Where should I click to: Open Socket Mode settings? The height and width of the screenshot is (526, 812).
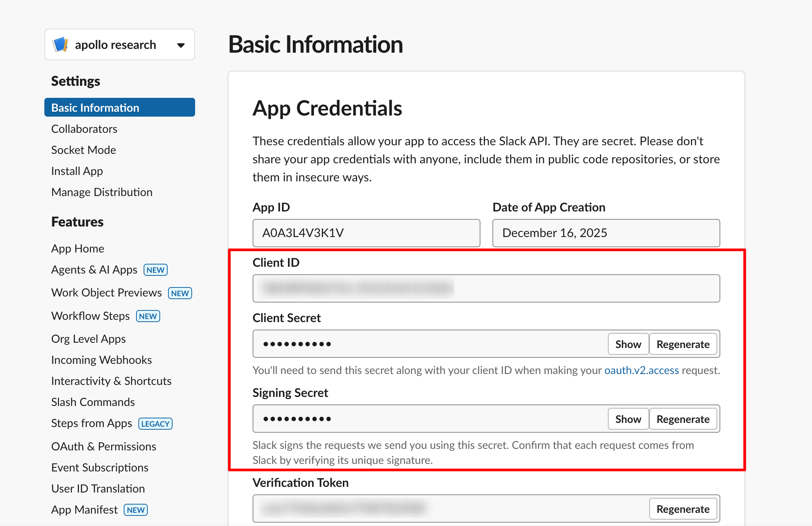(83, 150)
